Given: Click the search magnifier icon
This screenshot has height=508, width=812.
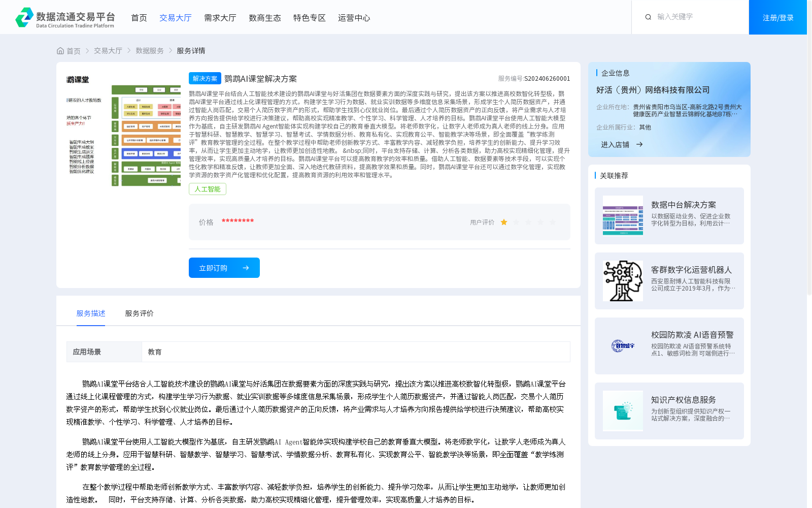Looking at the screenshot, I should pos(648,17).
